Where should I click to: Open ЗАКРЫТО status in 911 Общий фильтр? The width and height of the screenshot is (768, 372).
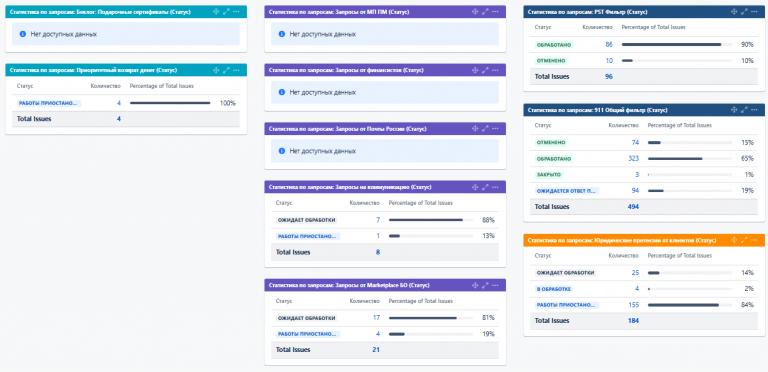pos(549,175)
